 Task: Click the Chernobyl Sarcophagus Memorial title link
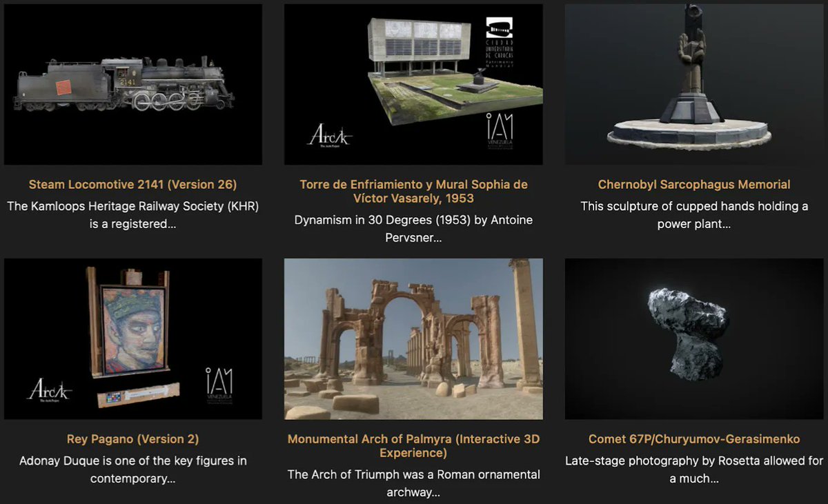click(694, 185)
